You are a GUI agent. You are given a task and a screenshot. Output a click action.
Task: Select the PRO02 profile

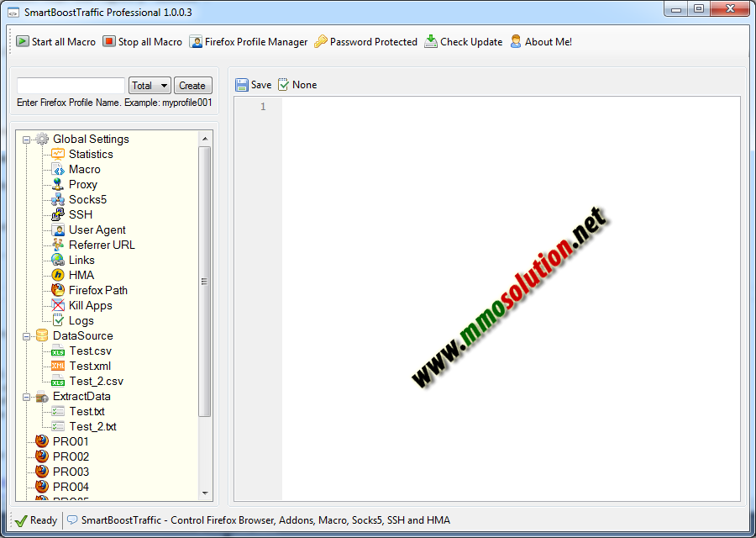point(71,457)
